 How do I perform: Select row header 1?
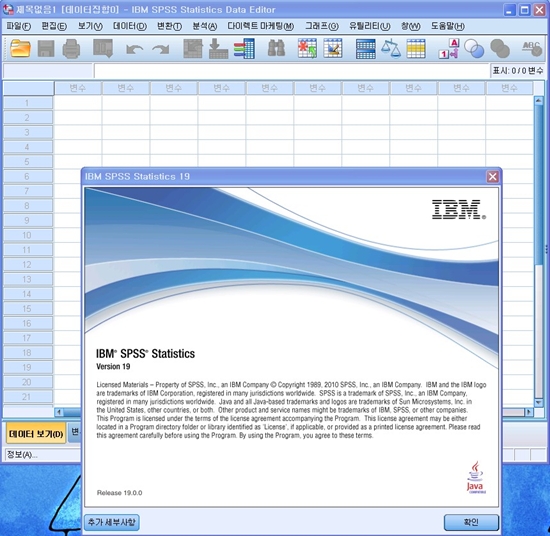pos(28,103)
